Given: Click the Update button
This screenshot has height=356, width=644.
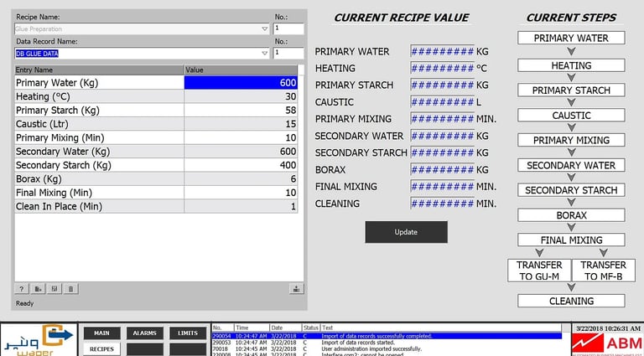Looking at the screenshot, I should pos(406,232).
